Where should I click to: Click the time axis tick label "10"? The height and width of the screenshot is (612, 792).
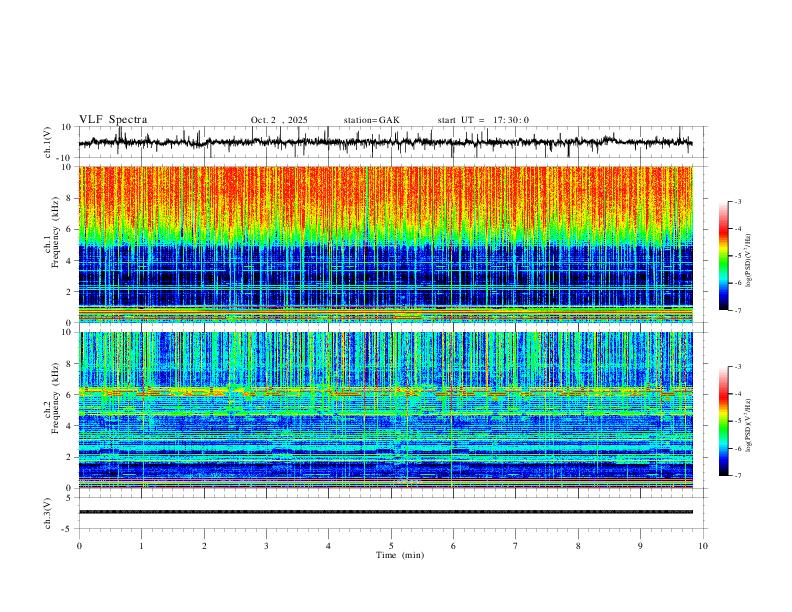pos(703,546)
